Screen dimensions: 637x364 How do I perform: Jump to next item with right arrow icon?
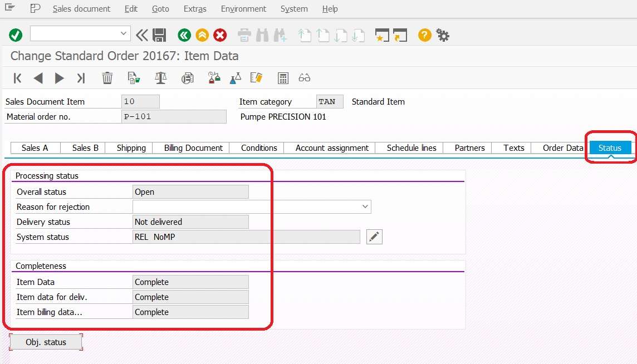pos(59,78)
